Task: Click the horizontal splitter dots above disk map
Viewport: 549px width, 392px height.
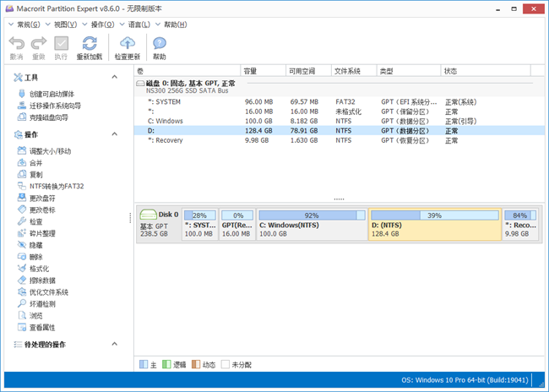Action: tap(339, 199)
